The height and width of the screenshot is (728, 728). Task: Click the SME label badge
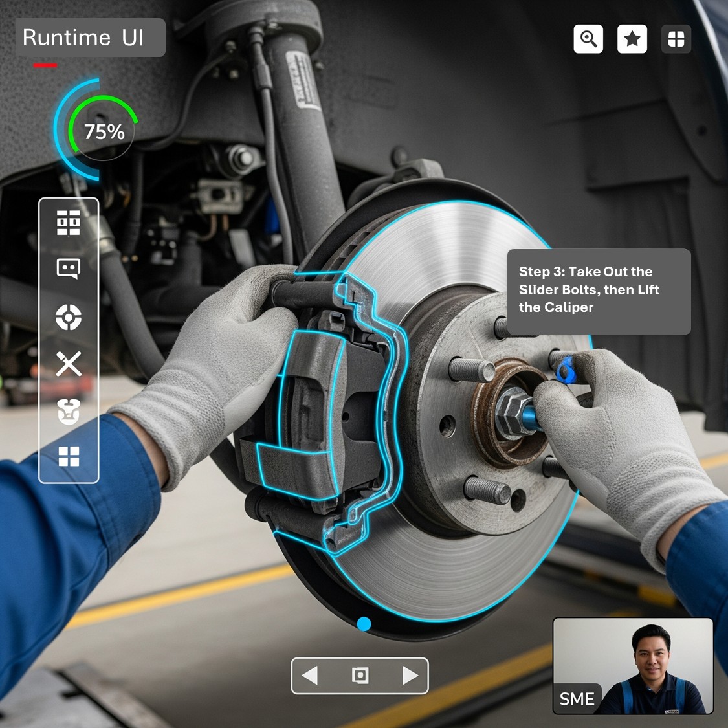coord(577,699)
